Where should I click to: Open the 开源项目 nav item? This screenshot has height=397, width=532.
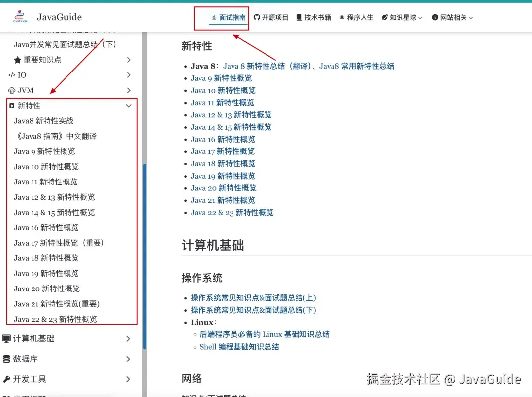271,17
